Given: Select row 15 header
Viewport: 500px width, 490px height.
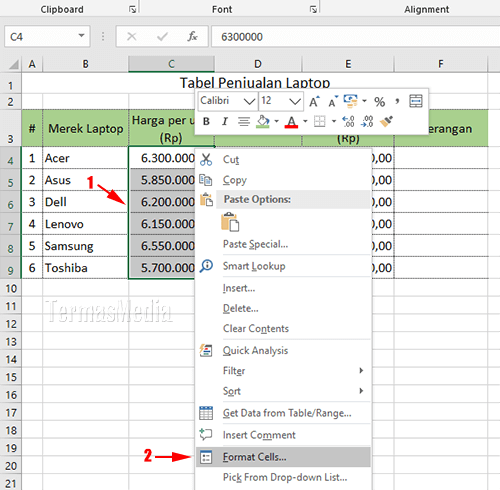Looking at the screenshot, I should pos(11,377).
